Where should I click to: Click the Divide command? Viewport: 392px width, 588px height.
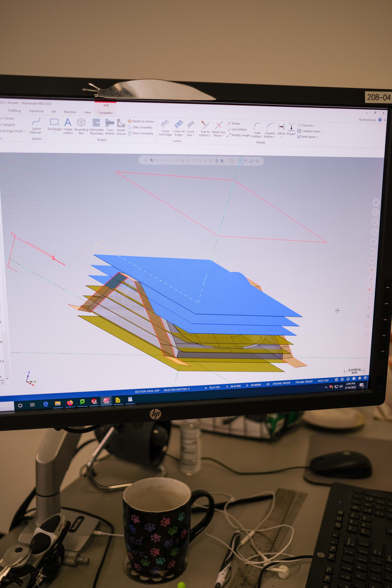[x=234, y=124]
